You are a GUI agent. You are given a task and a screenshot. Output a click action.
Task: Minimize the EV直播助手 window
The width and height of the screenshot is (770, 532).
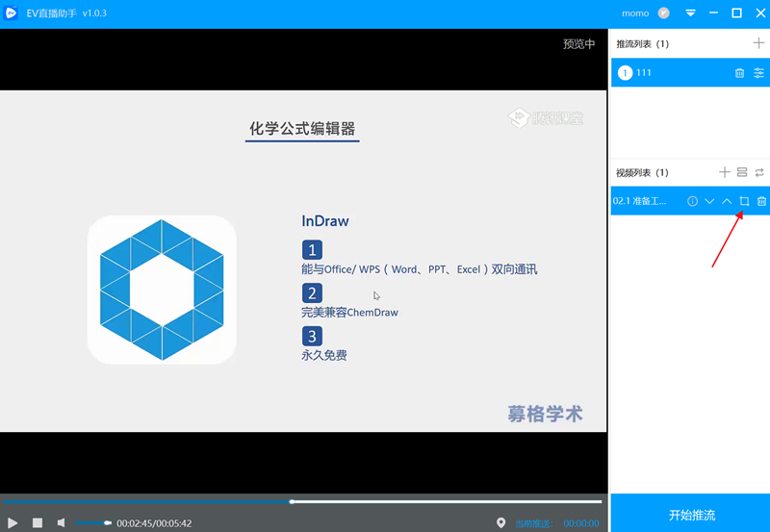[x=713, y=13]
